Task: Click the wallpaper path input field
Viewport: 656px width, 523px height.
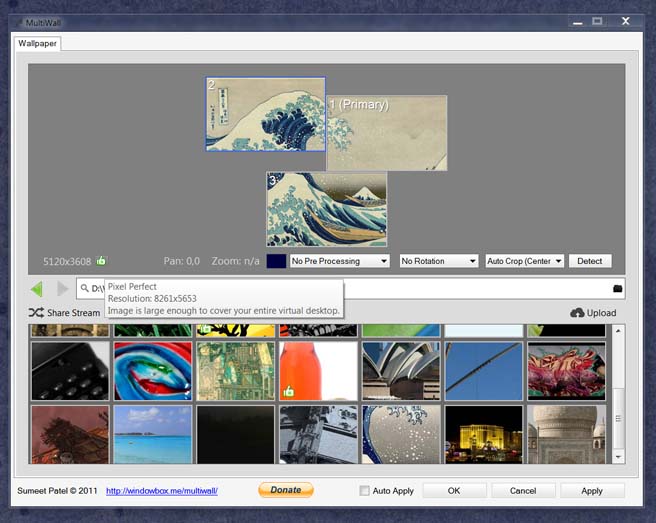Action: (351, 289)
